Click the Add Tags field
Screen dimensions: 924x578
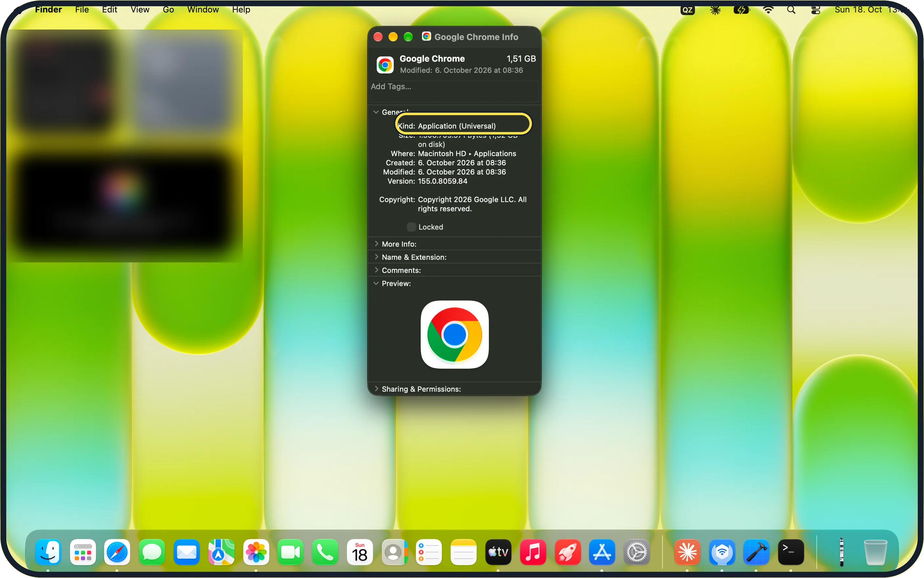(x=454, y=92)
